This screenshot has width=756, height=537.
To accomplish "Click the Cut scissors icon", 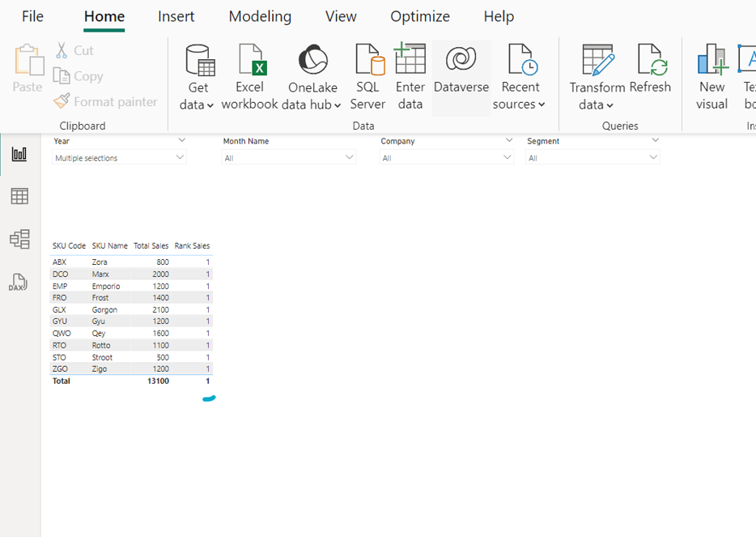I will (62, 50).
